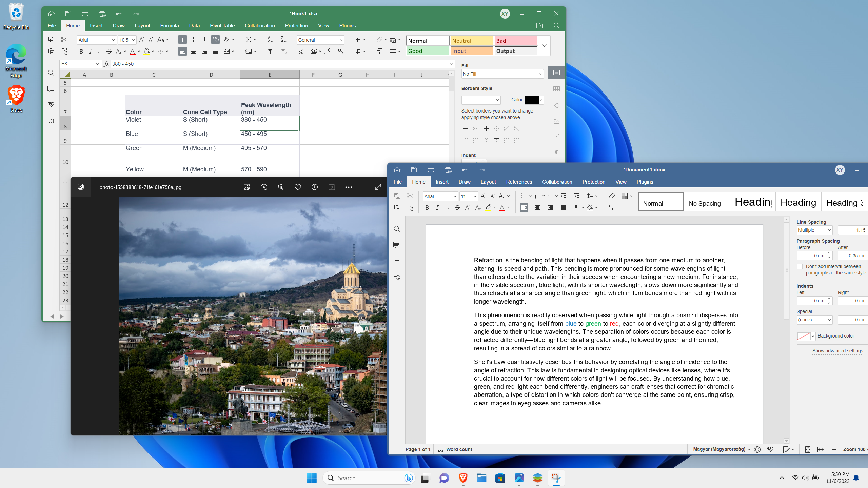
Task: Open the spreadsheet table settings side icon
Action: point(556,89)
